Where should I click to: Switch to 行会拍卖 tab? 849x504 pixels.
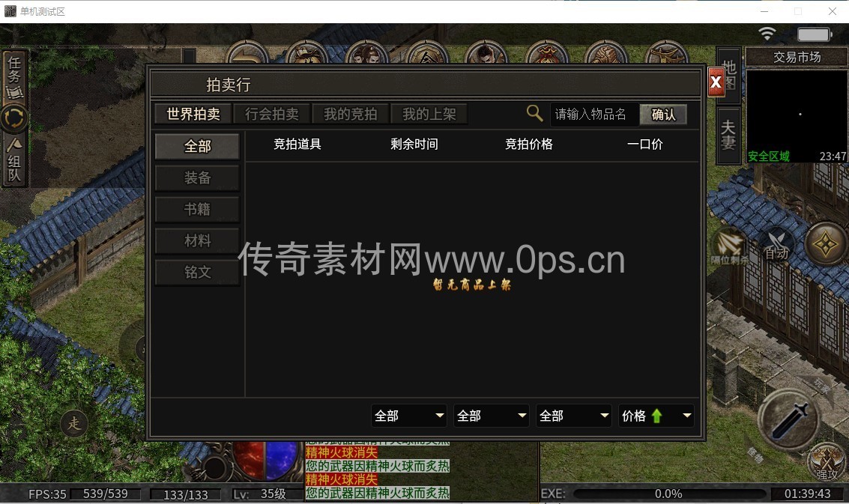pyautogui.click(x=271, y=114)
